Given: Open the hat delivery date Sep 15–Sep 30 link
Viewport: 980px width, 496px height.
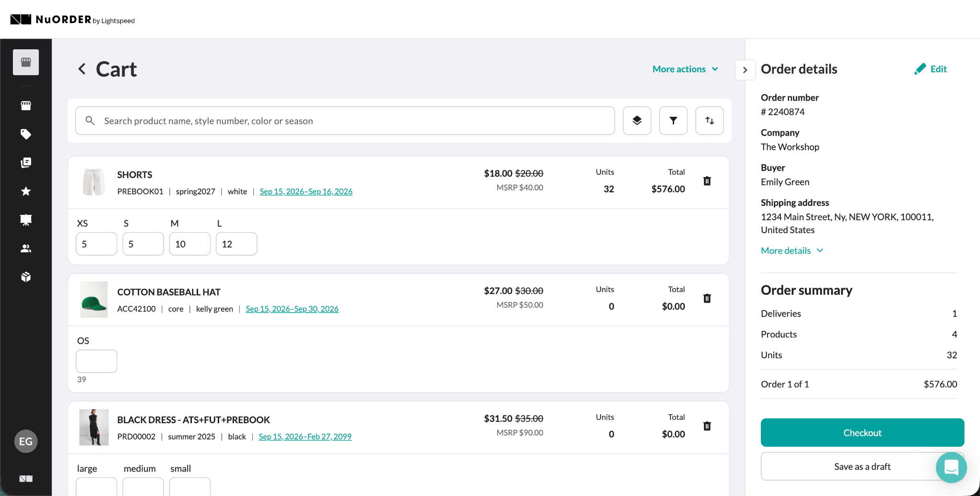Looking at the screenshot, I should pyautogui.click(x=292, y=309).
